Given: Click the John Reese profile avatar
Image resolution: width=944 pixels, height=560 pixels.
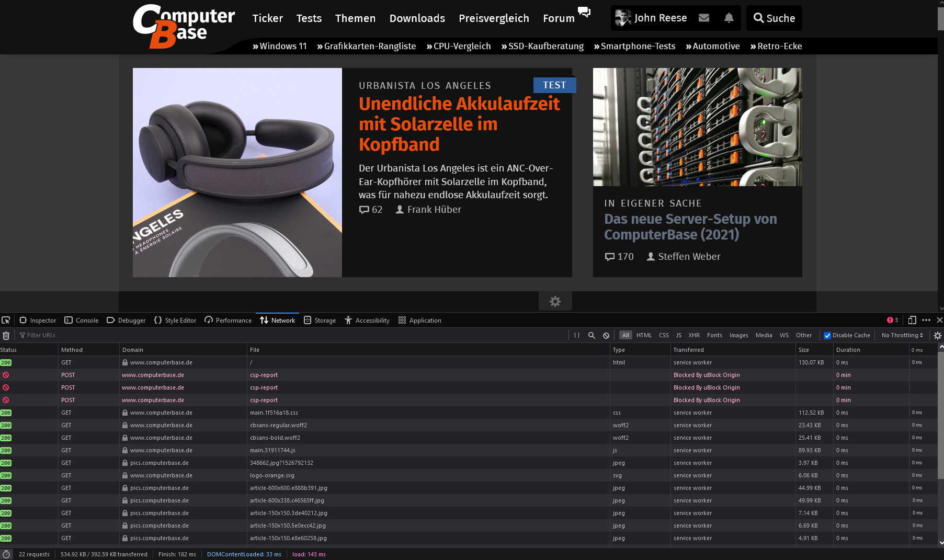Looking at the screenshot, I should tap(623, 18).
